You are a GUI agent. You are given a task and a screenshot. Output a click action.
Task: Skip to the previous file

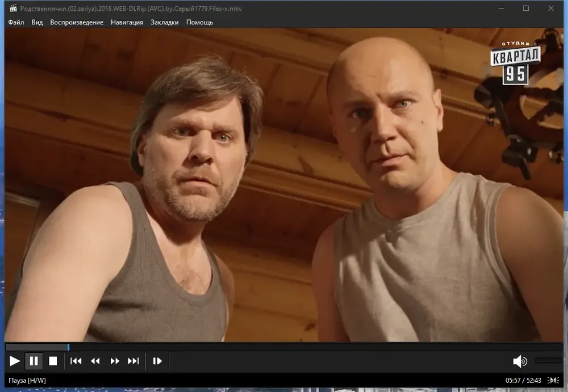(x=76, y=361)
